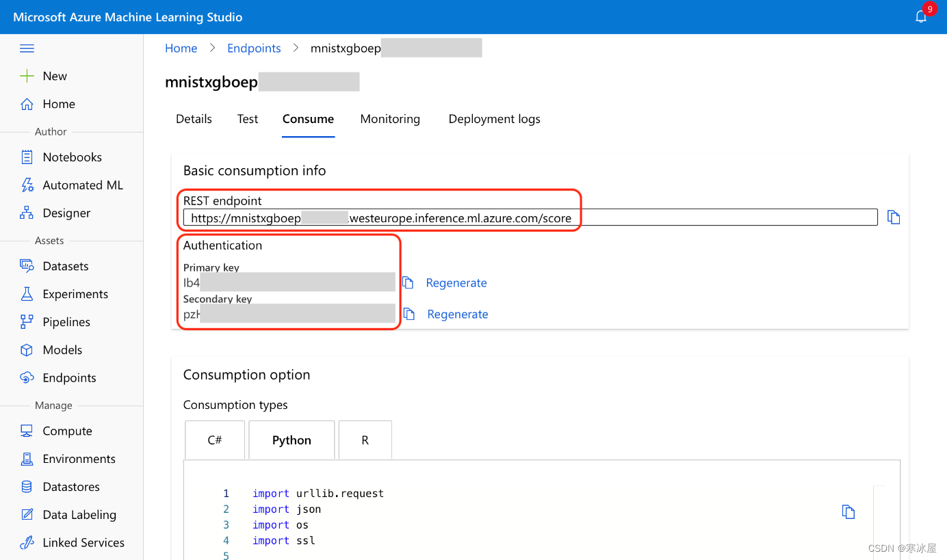Select the C# consumption type tab
The image size is (947, 560).
(215, 440)
